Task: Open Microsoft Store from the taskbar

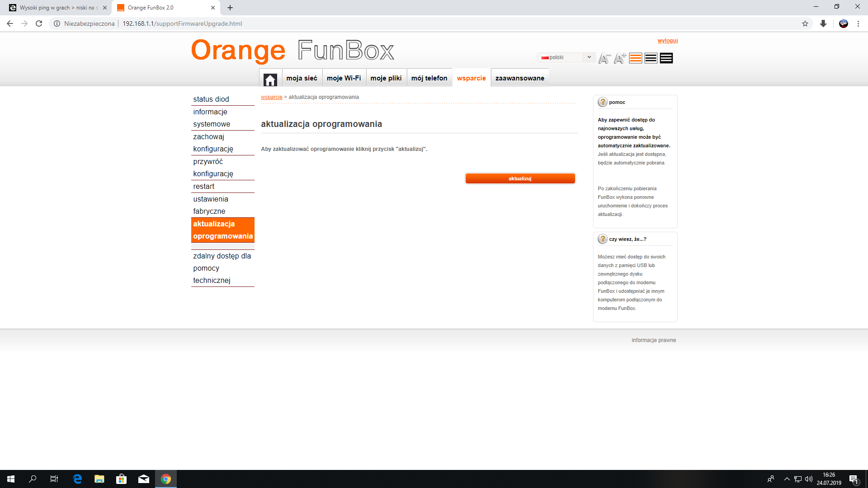Action: [x=121, y=479]
